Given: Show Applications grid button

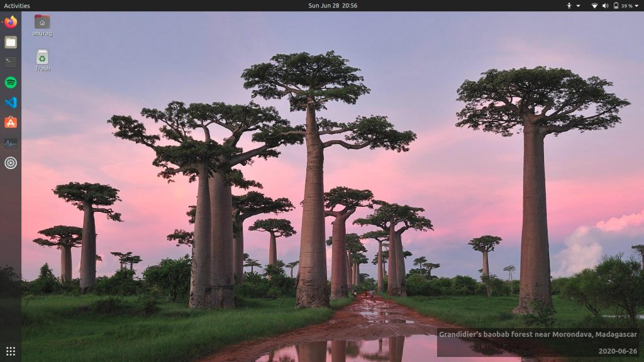Looking at the screenshot, I should 11,351.
